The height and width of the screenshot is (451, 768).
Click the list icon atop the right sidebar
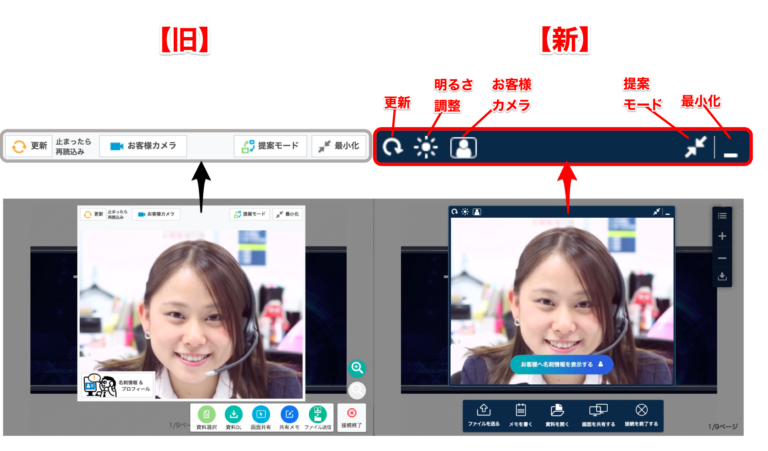[x=723, y=215]
